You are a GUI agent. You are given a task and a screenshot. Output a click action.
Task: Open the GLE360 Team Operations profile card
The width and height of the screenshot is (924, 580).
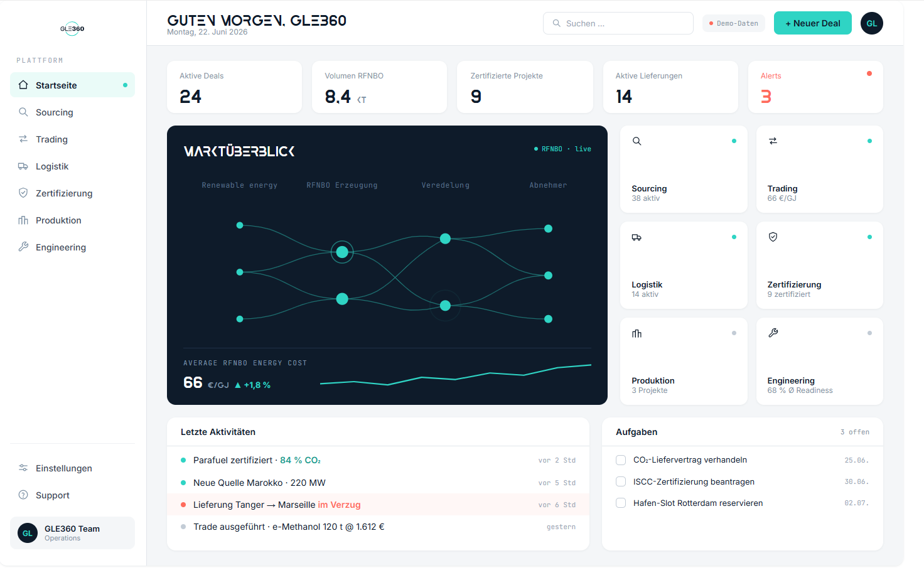(72, 533)
